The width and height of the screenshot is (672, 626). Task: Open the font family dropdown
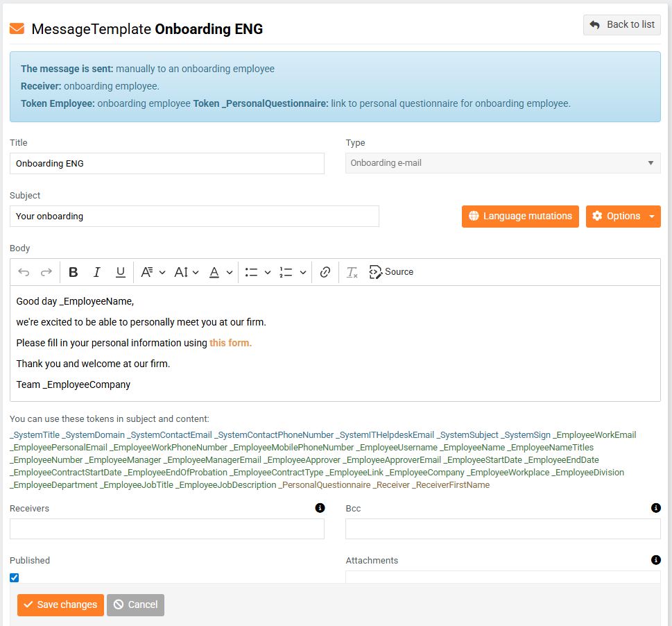(x=153, y=272)
